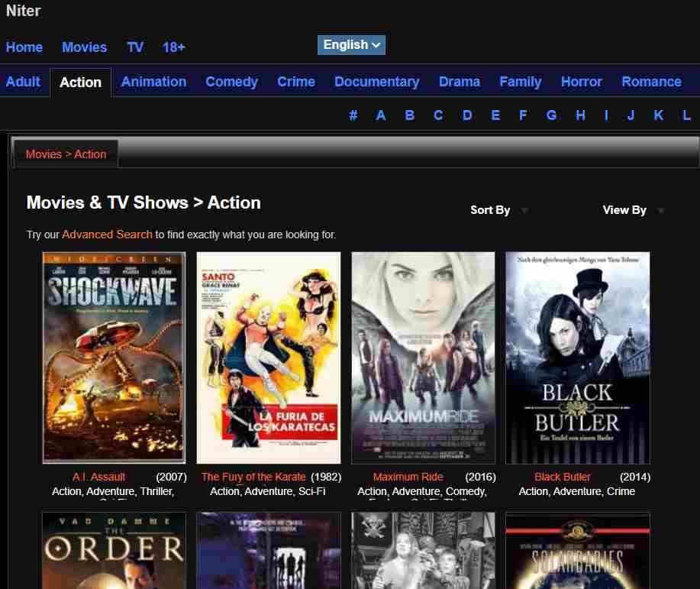700x589 pixels.
Task: Open the Niter site logo link
Action: tap(23, 11)
